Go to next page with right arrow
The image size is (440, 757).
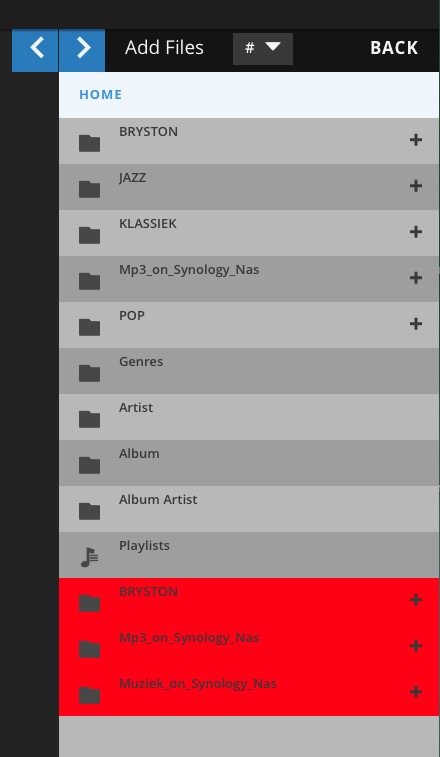82,50
